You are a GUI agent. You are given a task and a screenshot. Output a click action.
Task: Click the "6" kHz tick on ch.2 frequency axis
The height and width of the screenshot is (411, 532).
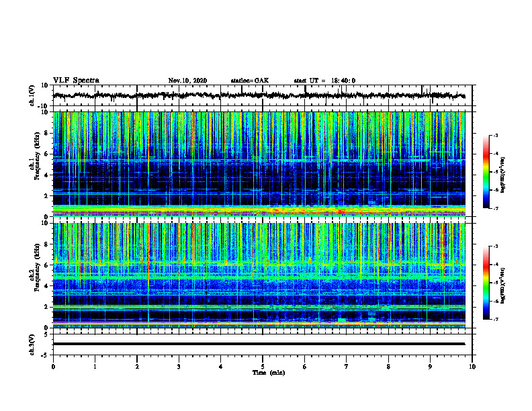[46, 265]
